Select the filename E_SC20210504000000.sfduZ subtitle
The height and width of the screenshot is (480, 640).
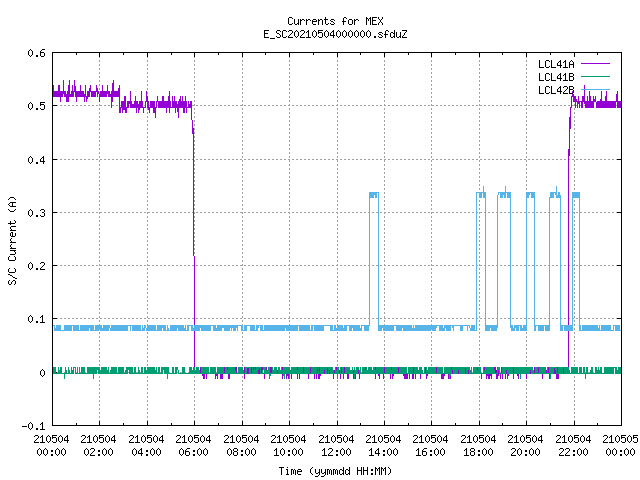pos(335,34)
